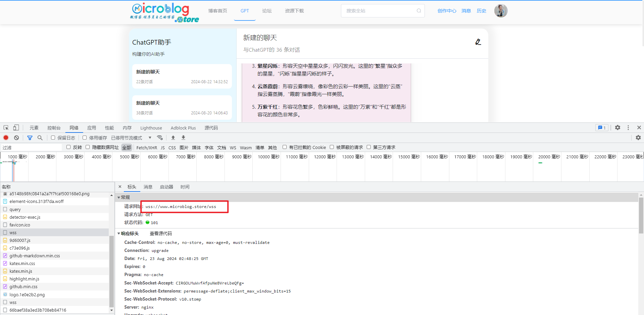Select the highlighted wss request row
This screenshot has height=315, width=644.
tap(54, 232)
